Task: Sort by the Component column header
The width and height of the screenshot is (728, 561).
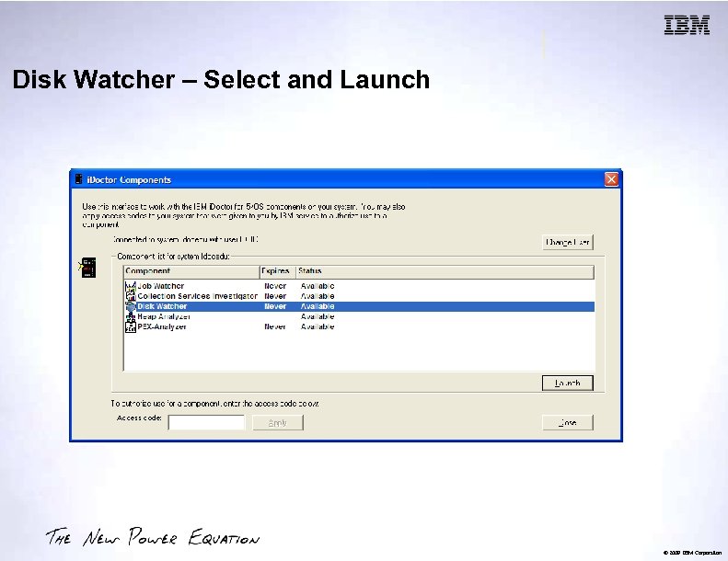Action: click(191, 271)
